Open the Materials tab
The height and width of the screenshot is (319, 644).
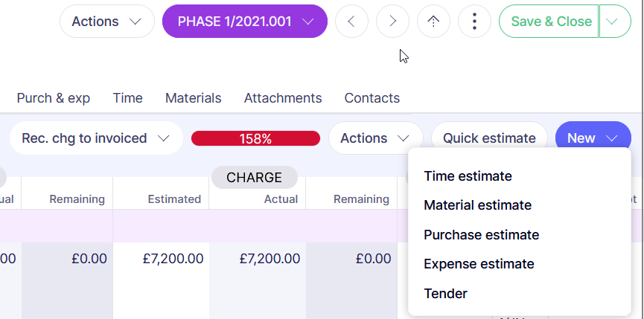(x=193, y=98)
